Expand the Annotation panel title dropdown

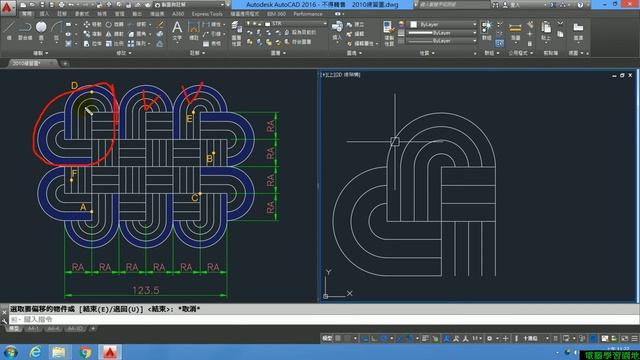coord(198,53)
